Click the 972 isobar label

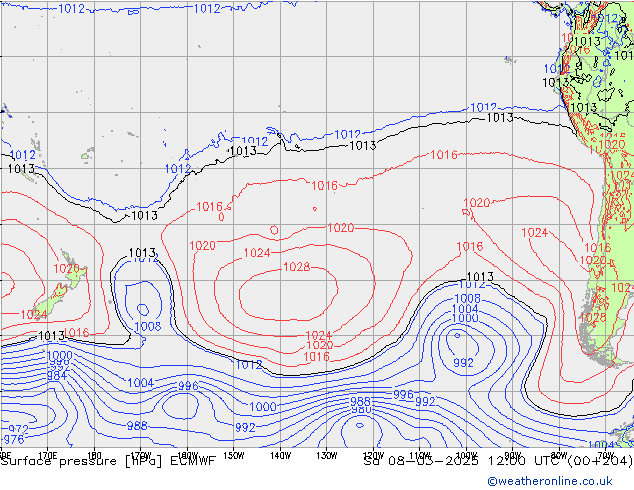pos(18,429)
